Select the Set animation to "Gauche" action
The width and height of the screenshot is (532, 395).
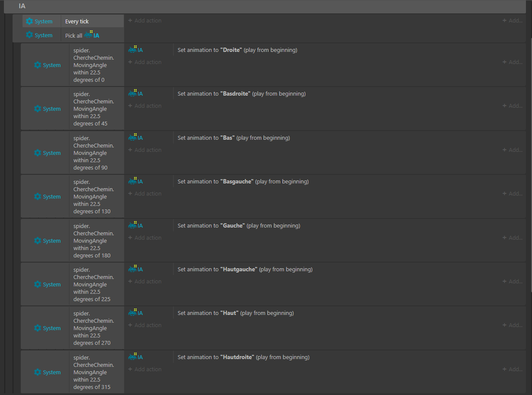click(239, 225)
